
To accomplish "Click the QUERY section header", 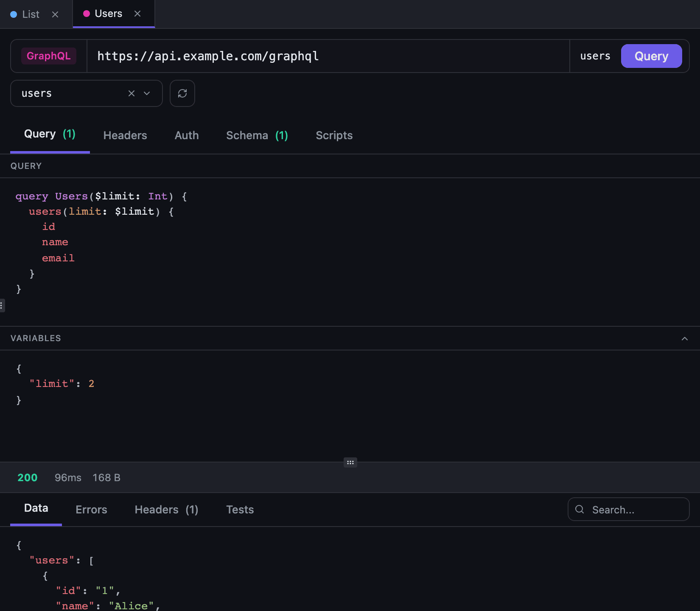I will tap(350, 166).
